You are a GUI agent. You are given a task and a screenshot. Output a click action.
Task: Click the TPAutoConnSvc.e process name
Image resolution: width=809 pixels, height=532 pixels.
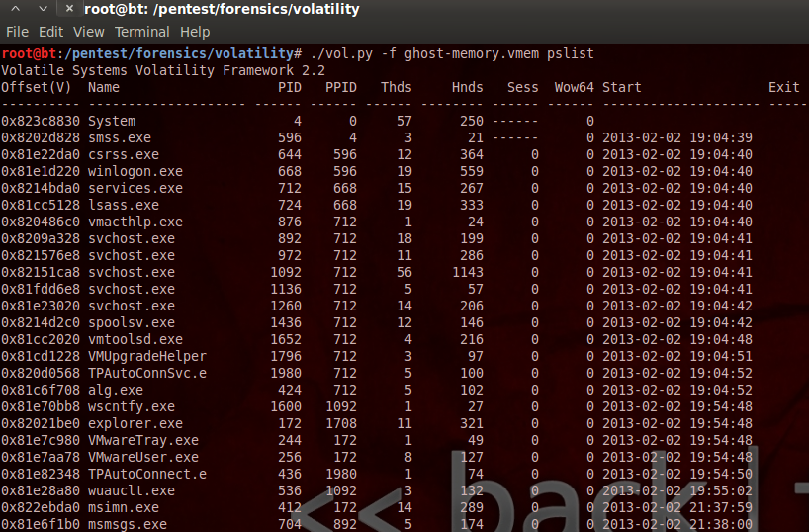coord(147,373)
